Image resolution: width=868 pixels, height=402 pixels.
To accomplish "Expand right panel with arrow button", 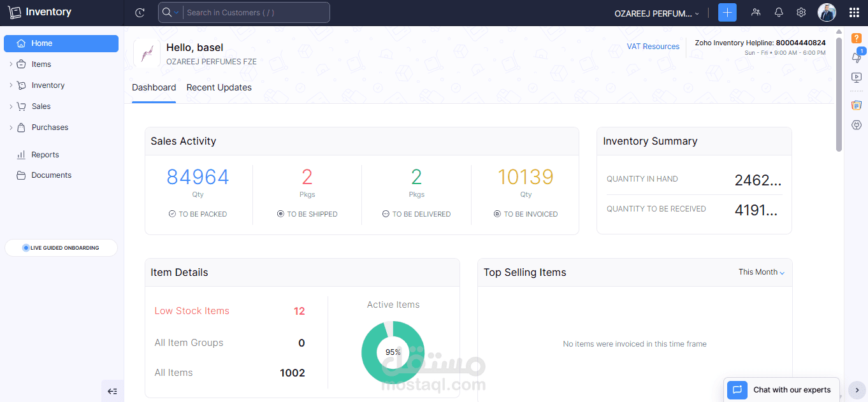I will click(x=857, y=390).
